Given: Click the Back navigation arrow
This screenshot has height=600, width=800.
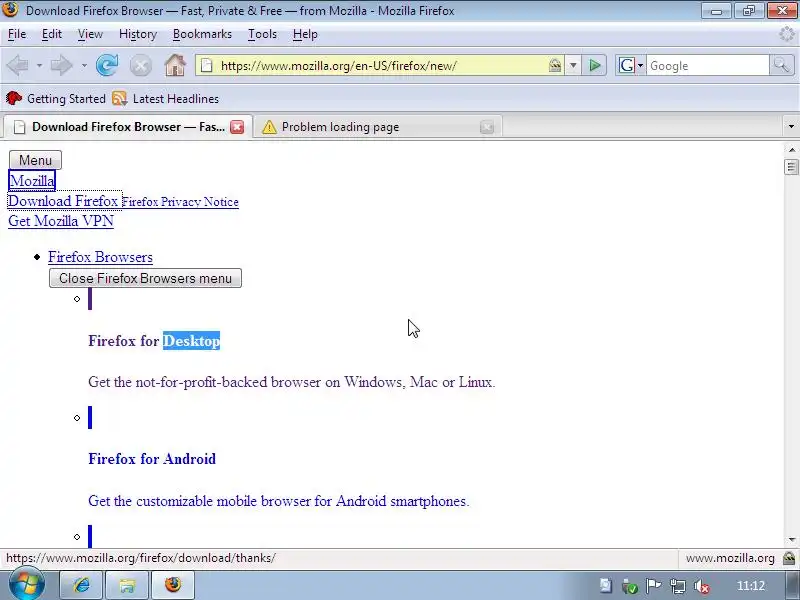Looking at the screenshot, I should click(x=18, y=65).
